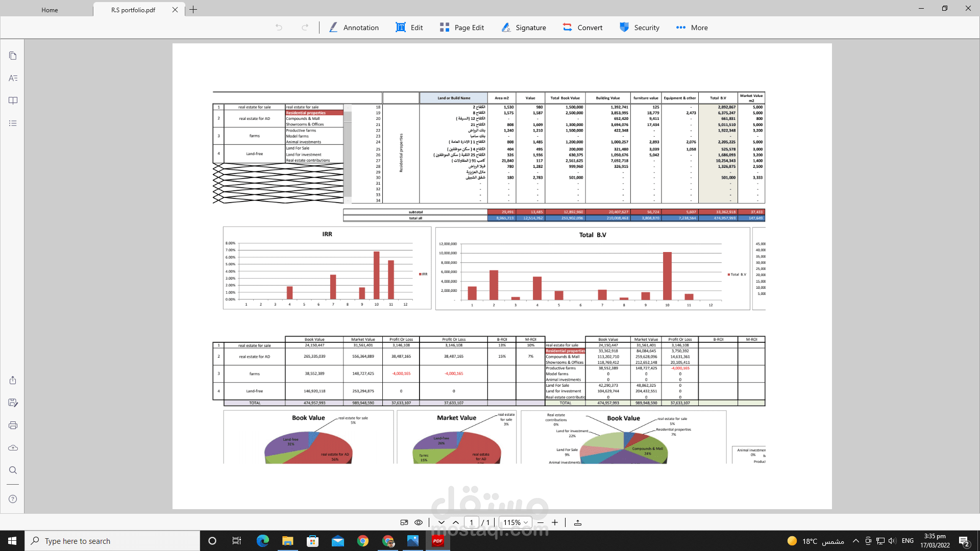This screenshot has width=980, height=551.
Task: Zoom in using the plus button
Action: [555, 522]
